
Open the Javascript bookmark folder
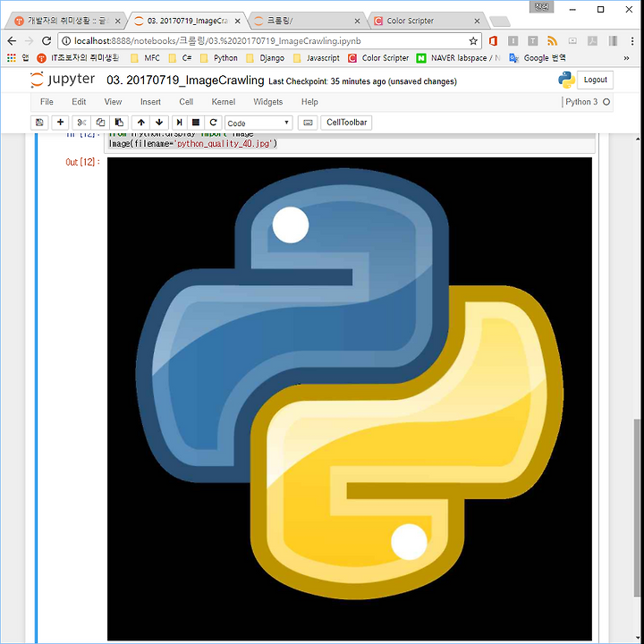tap(317, 58)
